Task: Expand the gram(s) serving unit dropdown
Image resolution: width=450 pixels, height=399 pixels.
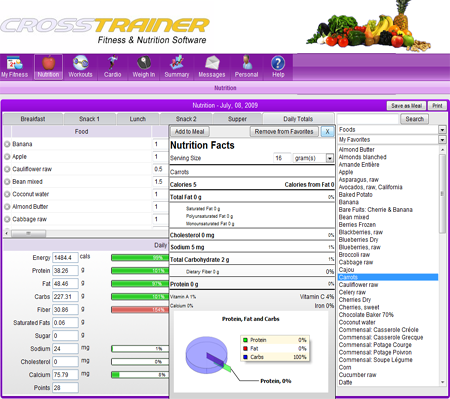Action: [330, 158]
